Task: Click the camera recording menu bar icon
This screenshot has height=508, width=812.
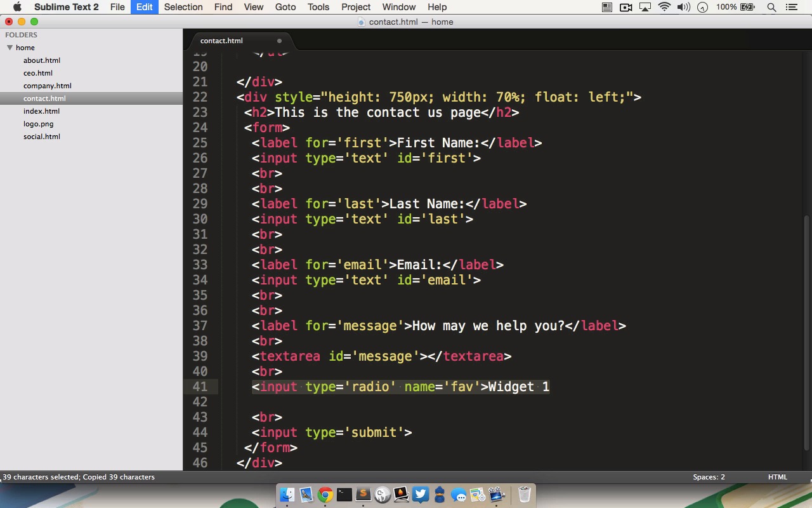Action: click(x=626, y=7)
